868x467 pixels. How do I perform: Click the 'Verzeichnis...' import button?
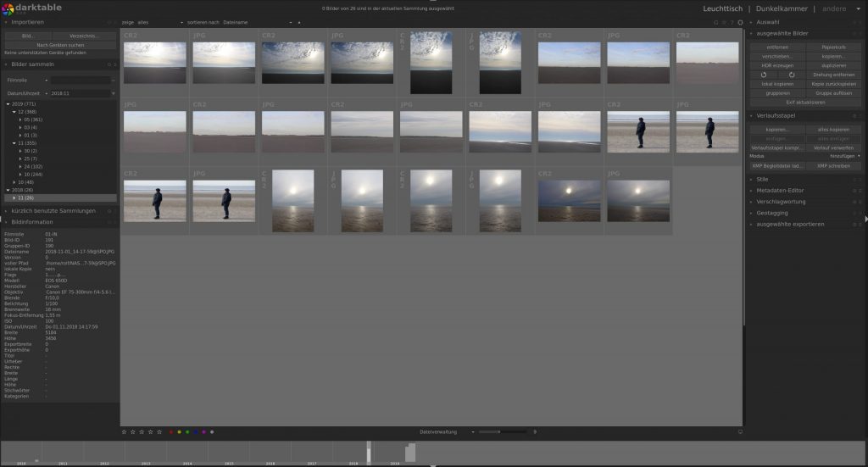[84, 36]
